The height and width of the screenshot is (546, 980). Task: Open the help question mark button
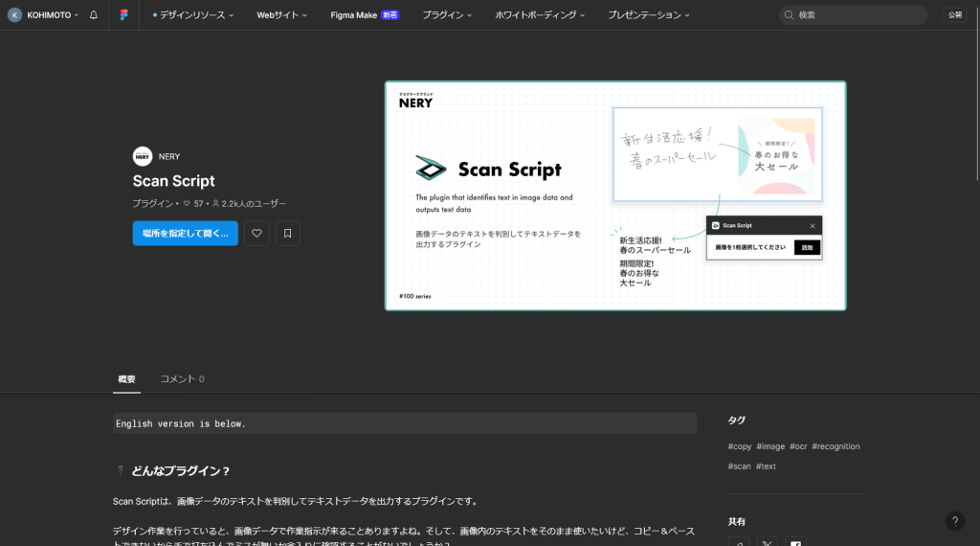pos(954,521)
